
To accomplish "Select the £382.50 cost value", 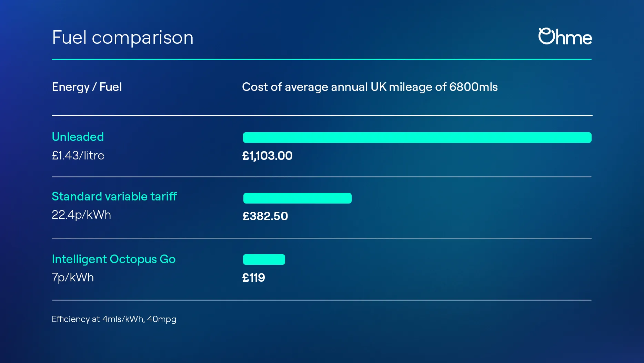I will [x=265, y=216].
